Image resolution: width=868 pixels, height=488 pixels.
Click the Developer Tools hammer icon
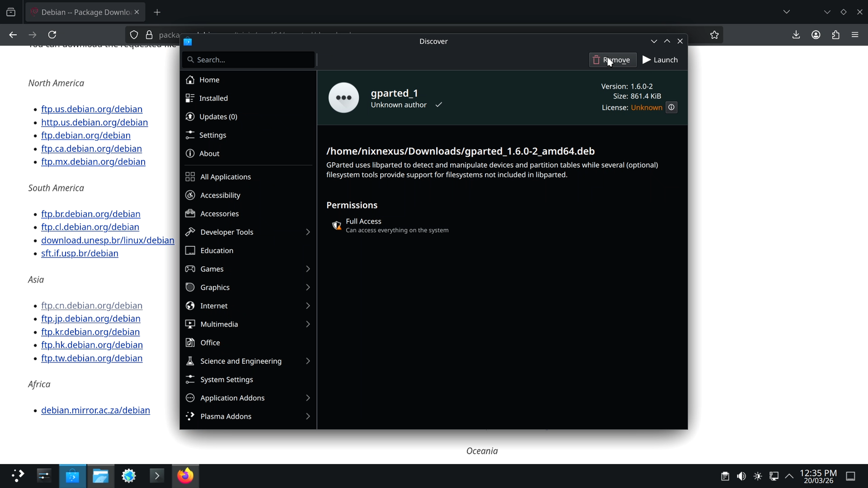coord(190,232)
